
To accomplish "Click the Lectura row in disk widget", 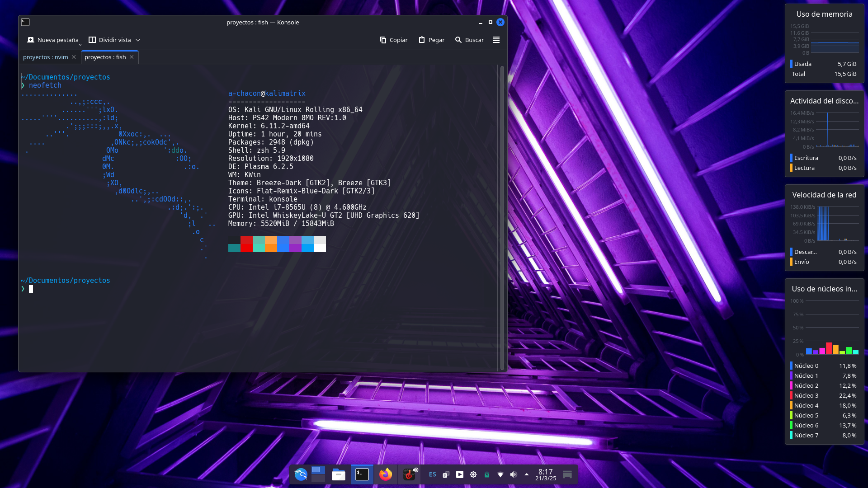I will [x=824, y=168].
